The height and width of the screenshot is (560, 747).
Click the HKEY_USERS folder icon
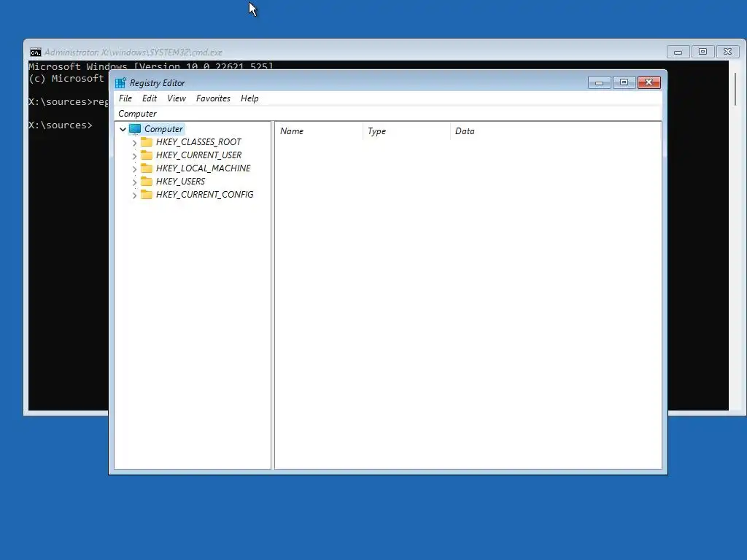[147, 182]
